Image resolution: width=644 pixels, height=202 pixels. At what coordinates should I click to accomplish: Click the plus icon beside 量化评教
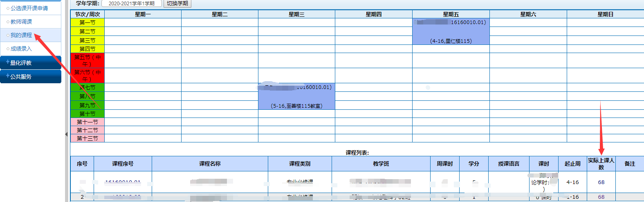[7, 62]
